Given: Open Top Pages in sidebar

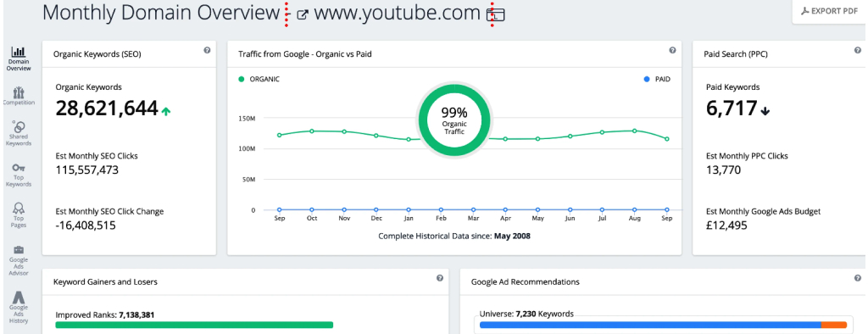Looking at the screenshot, I should click(x=19, y=216).
